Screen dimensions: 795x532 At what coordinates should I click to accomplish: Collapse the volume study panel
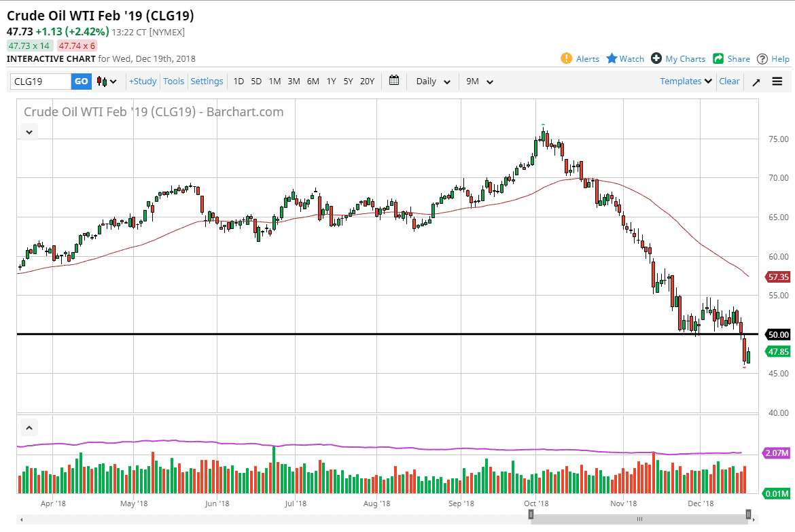click(29, 427)
